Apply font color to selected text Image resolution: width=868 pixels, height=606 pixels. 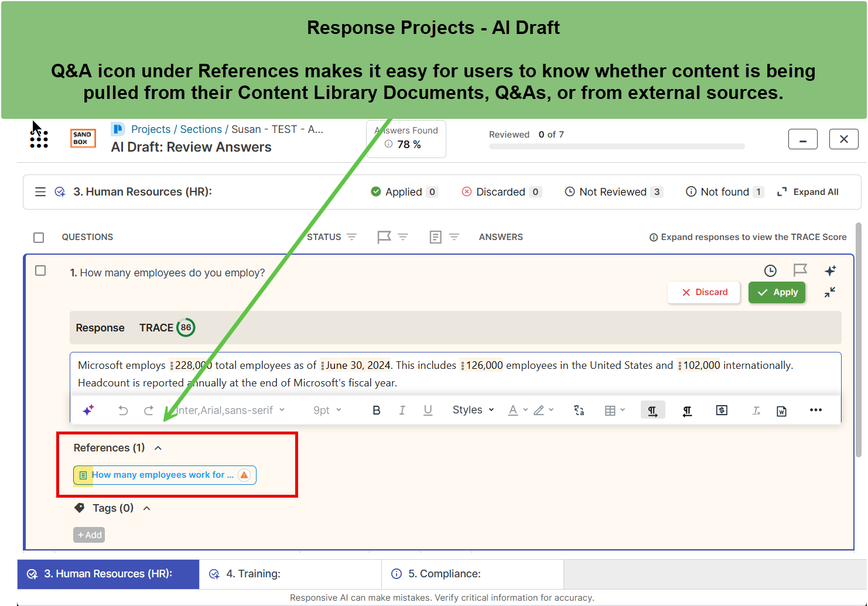coord(513,410)
